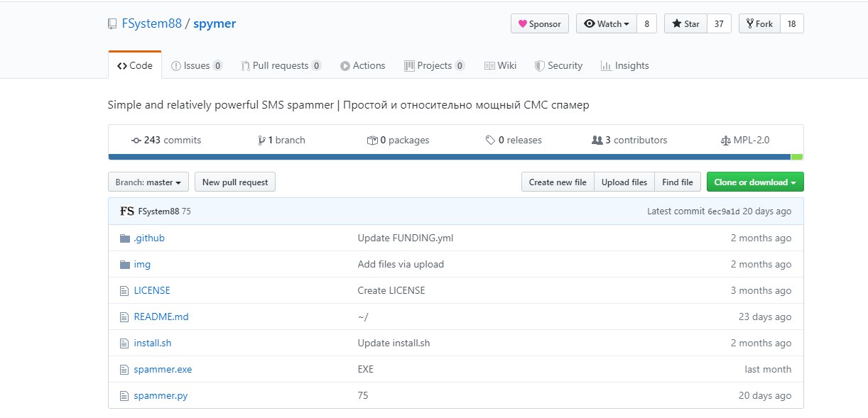Click the commits history icon
The image size is (868, 418).
coord(136,141)
